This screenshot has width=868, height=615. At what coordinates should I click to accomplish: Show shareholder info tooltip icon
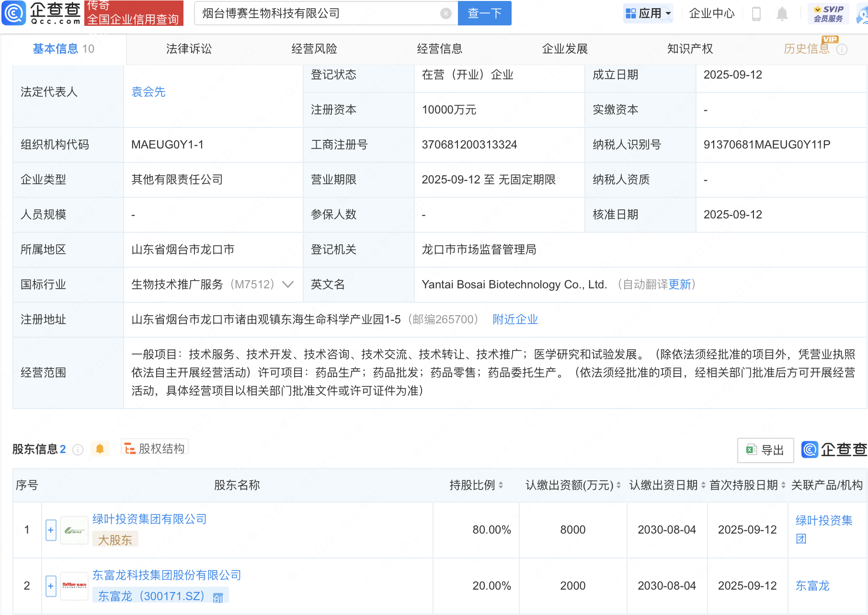click(78, 449)
